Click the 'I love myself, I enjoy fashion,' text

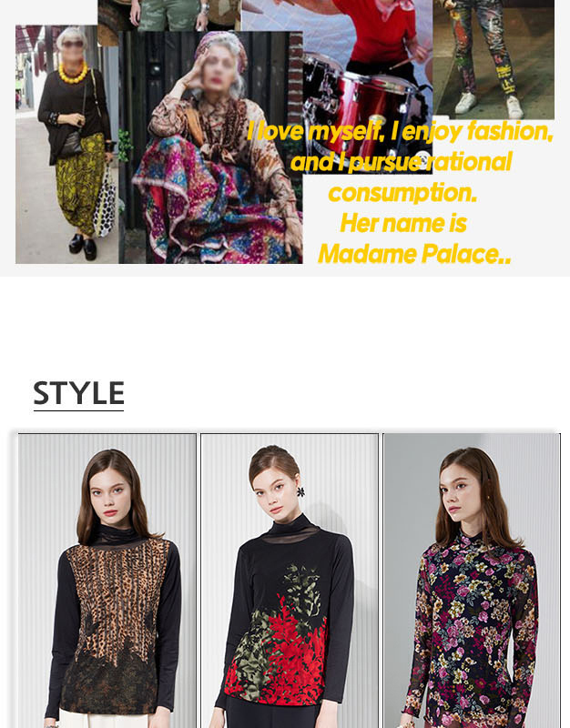400,131
